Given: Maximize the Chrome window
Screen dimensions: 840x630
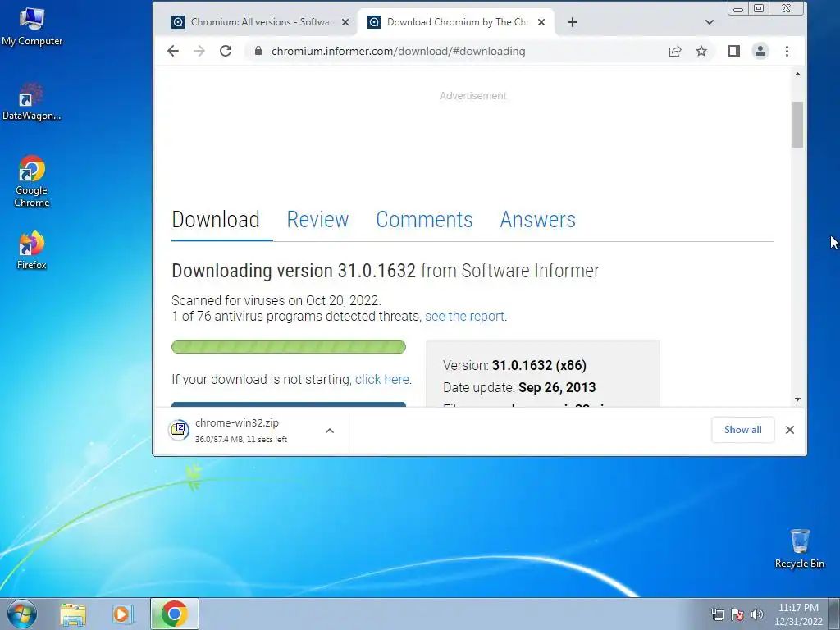Looking at the screenshot, I should (x=759, y=8).
